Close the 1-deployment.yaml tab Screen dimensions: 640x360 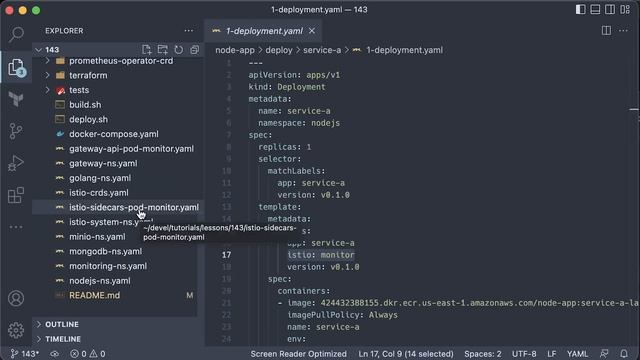[x=312, y=31]
